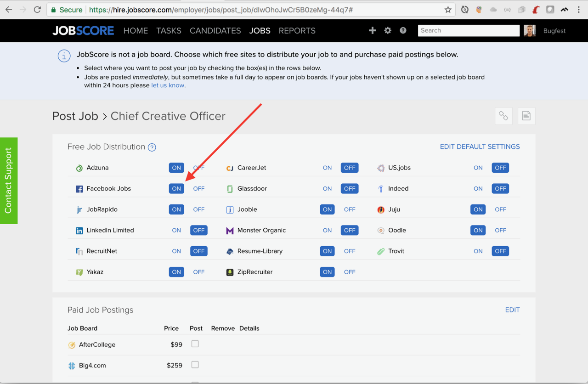This screenshot has width=588, height=384.
Task: Click the job description document icon
Action: click(526, 116)
